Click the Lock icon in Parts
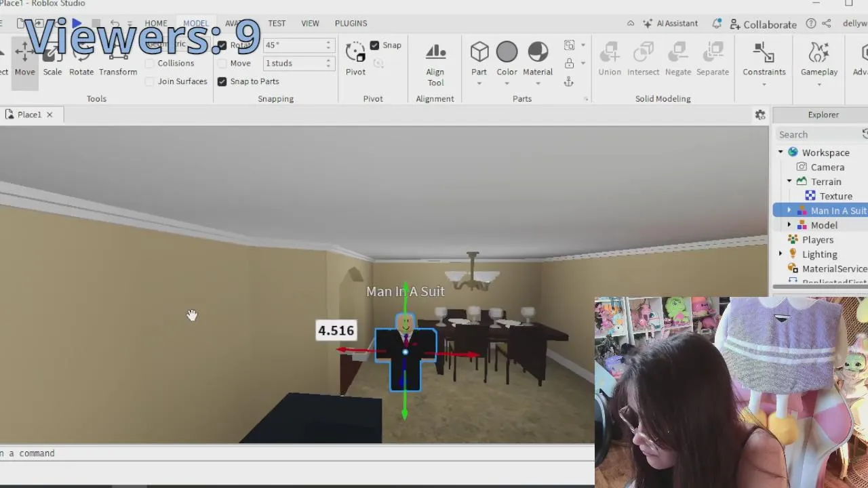Screen dimensions: 868x488 click(569, 63)
